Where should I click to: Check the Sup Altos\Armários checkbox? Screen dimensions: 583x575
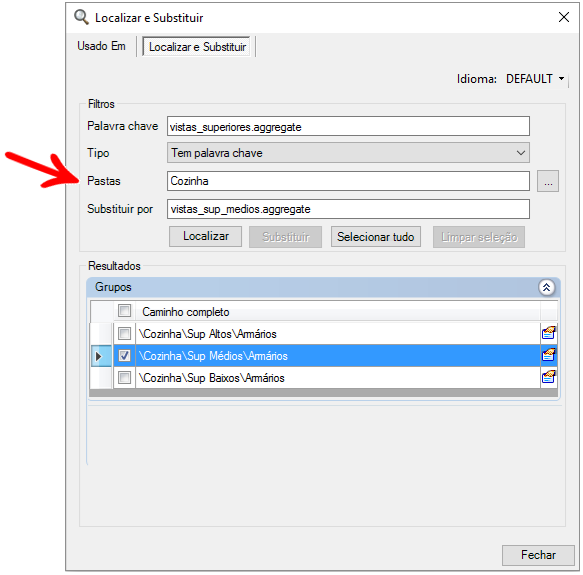(x=125, y=333)
